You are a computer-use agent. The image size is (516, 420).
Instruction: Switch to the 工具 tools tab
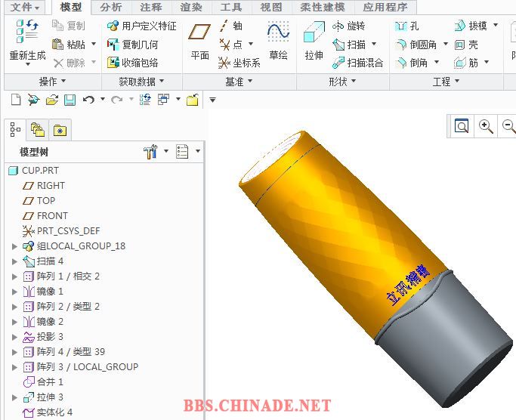231,7
